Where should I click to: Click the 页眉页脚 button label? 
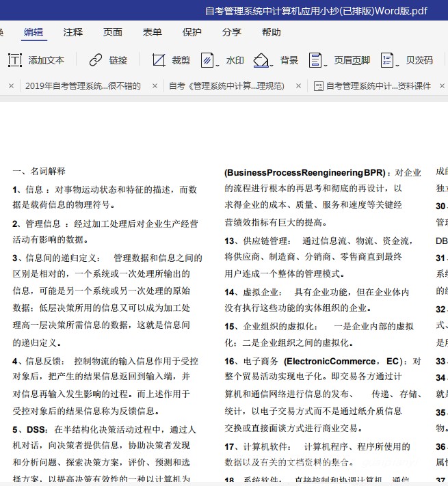[x=352, y=60]
